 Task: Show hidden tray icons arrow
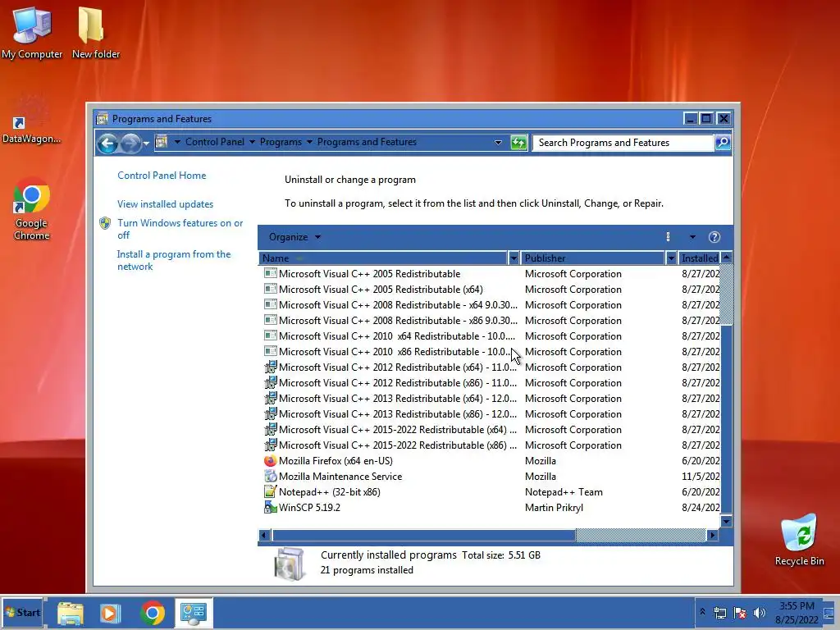coord(702,612)
